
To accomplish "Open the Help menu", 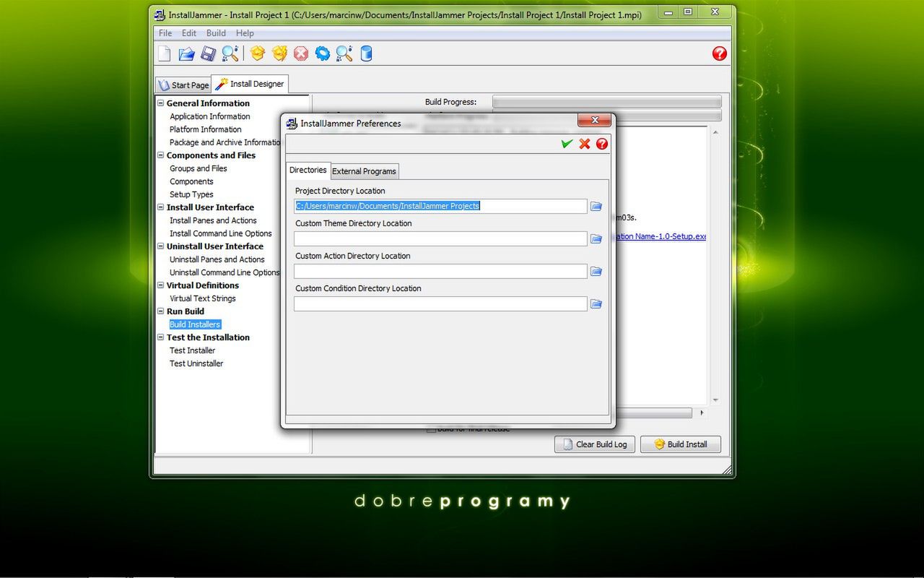I will pos(245,33).
